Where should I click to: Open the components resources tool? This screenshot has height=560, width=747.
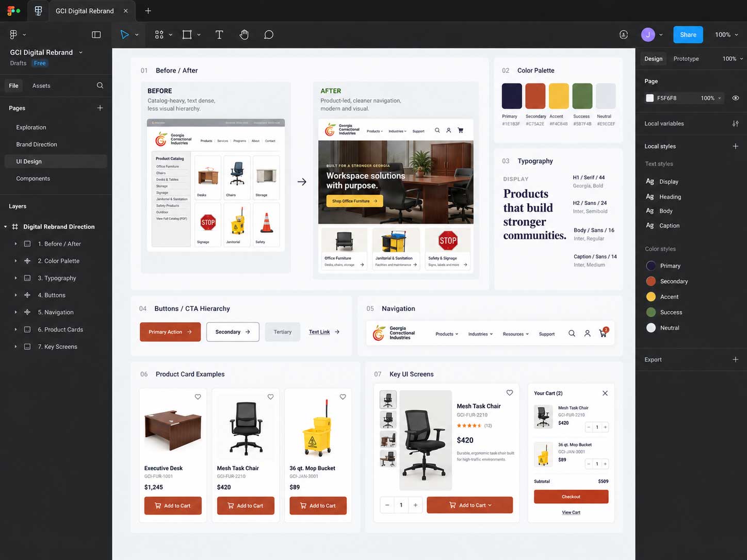pyautogui.click(x=159, y=35)
